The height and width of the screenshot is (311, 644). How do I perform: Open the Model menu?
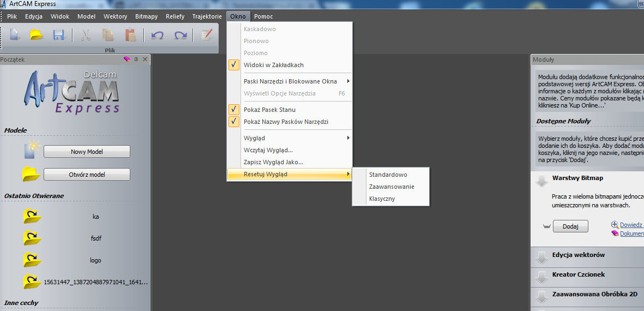pyautogui.click(x=86, y=16)
